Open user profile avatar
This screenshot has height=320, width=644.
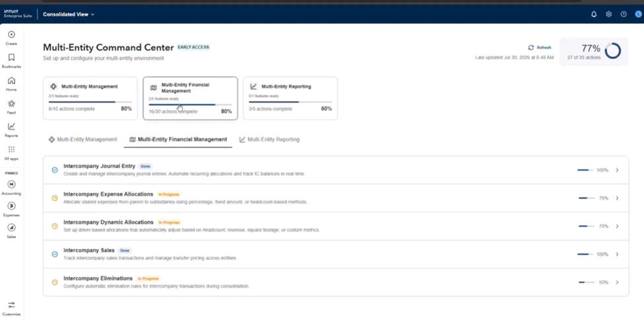click(638, 14)
